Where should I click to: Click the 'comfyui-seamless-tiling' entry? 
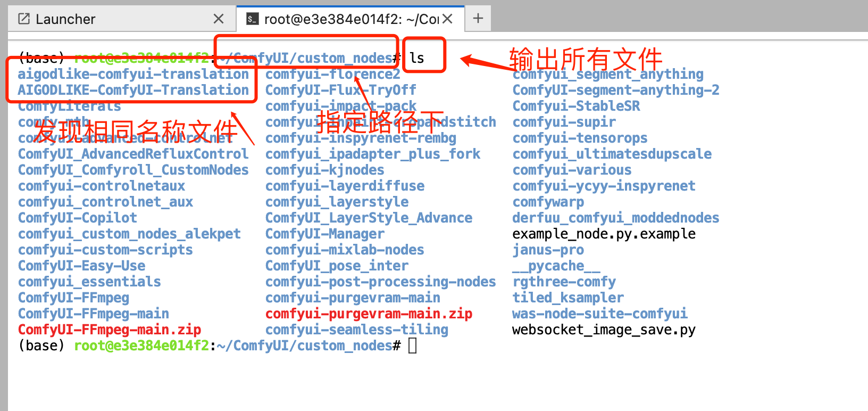point(357,330)
